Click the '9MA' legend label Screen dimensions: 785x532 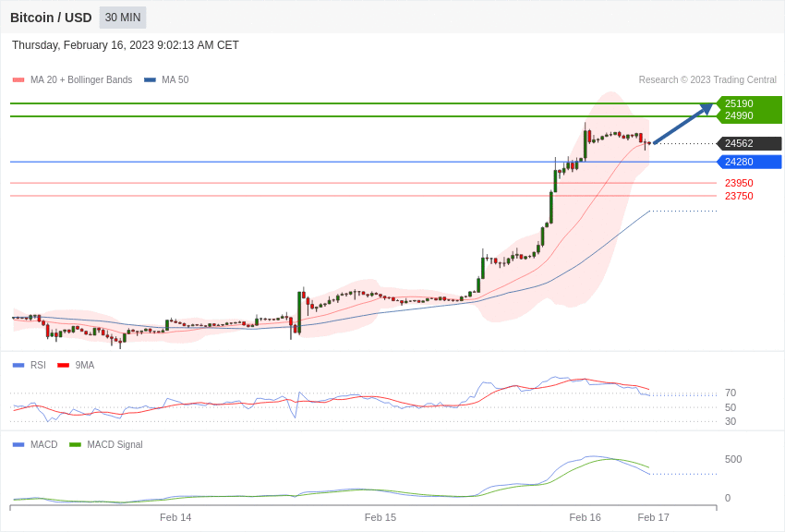click(85, 366)
